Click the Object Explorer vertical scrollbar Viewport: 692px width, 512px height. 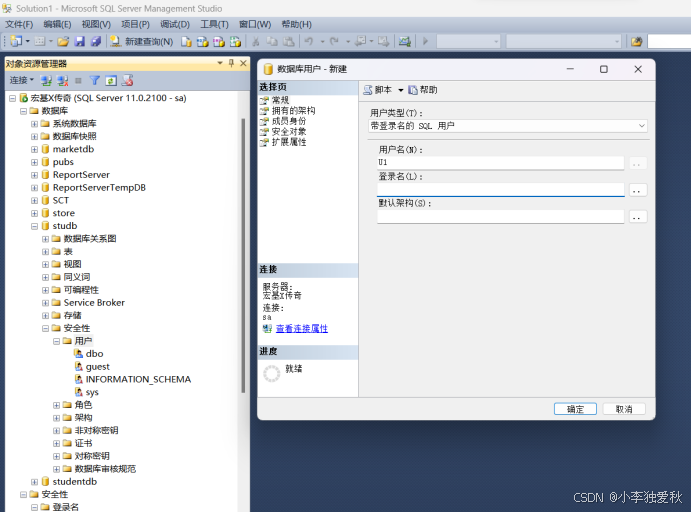[243, 256]
